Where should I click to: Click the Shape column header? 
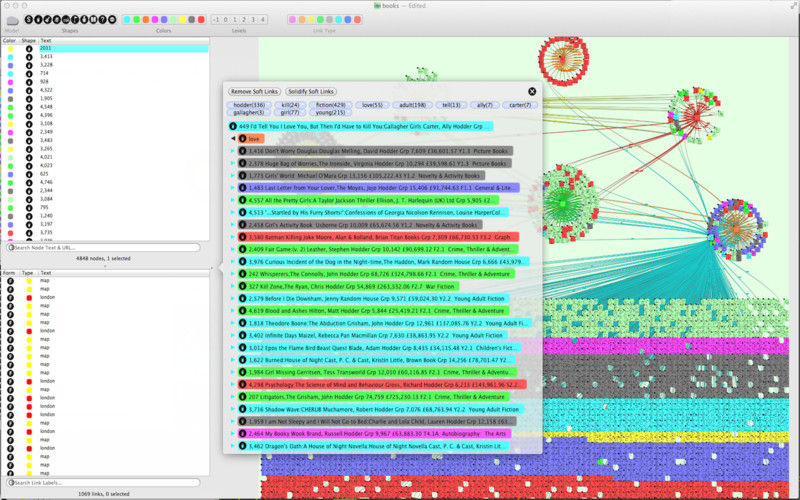coord(29,40)
